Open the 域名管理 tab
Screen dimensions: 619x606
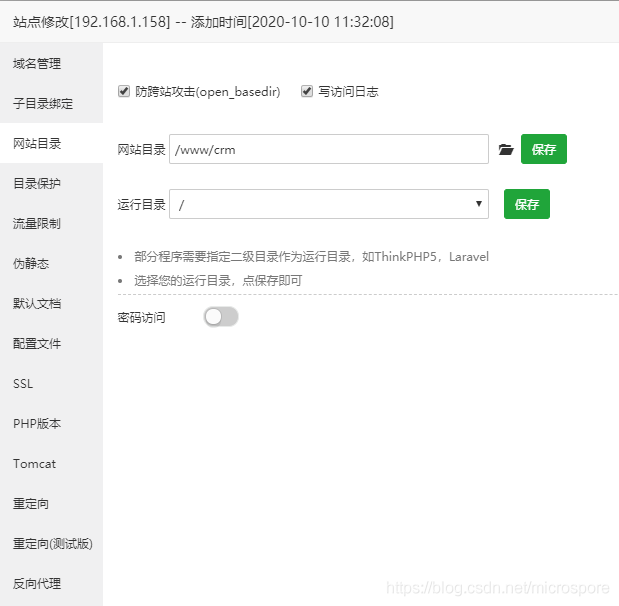(x=51, y=64)
